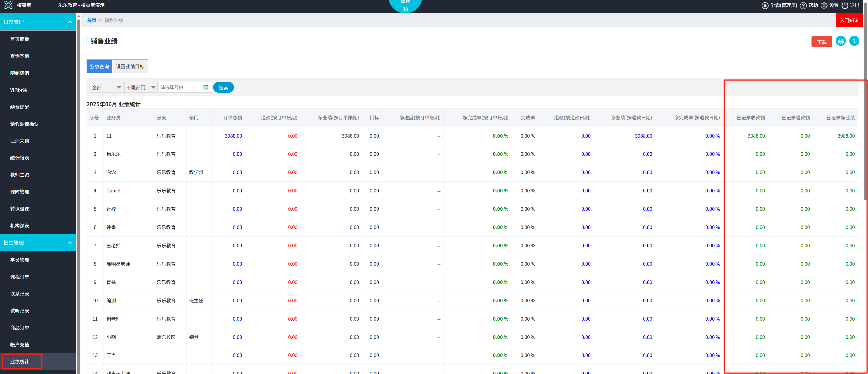Click 浦东校区 branch cell for 小刚
The image size is (868, 374).
(x=166, y=337)
